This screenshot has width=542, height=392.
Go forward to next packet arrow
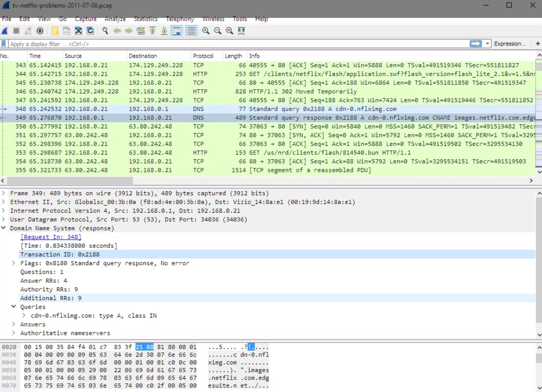129,31
